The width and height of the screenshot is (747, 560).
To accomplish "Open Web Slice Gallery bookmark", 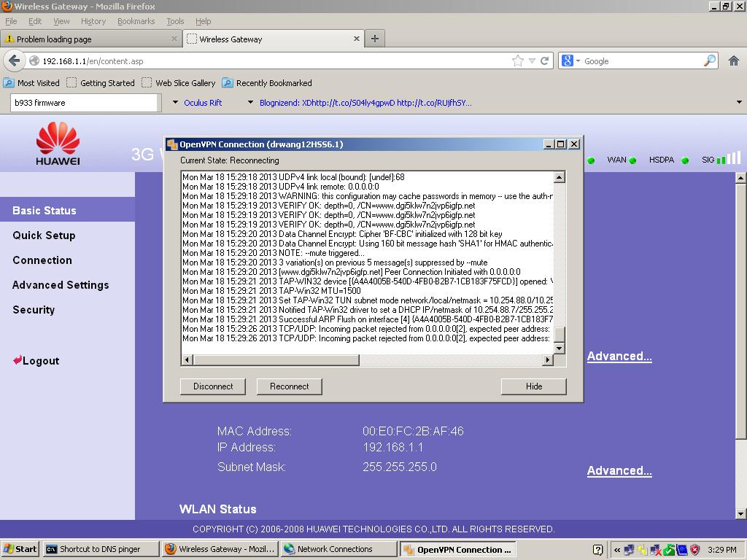I will [x=179, y=83].
